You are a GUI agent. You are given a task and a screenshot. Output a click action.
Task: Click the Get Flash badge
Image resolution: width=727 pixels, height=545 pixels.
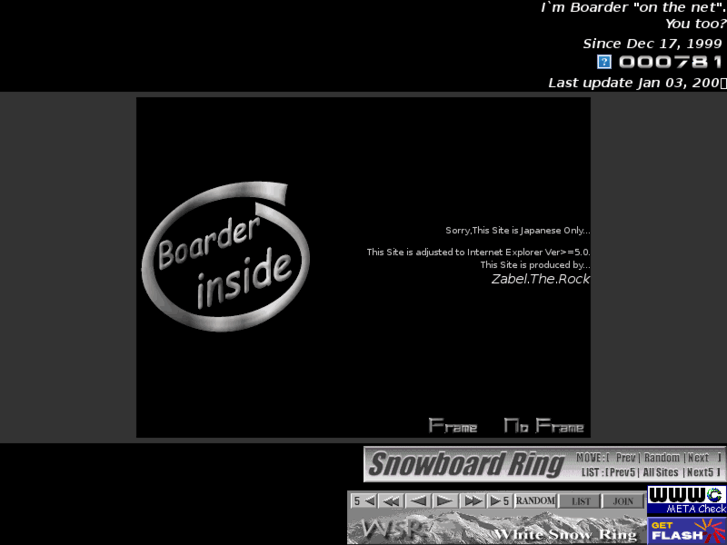[687, 531]
